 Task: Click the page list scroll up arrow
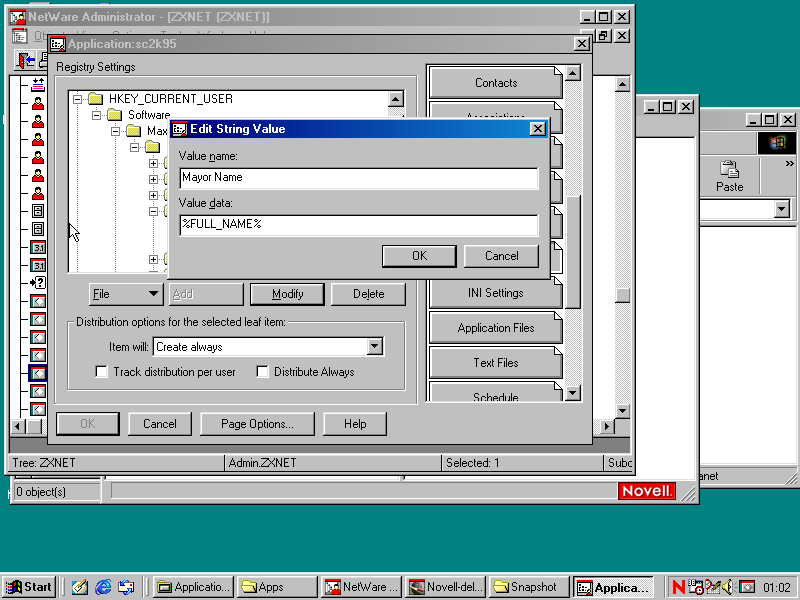(573, 73)
